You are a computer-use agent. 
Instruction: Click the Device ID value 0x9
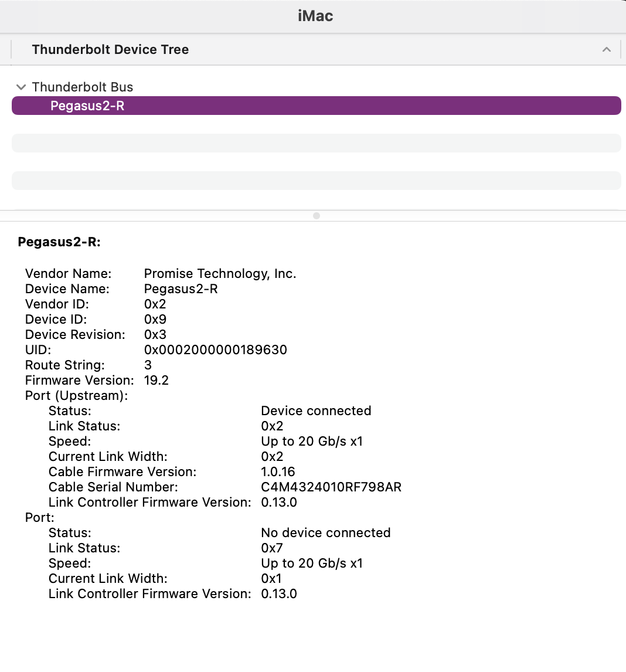[155, 319]
